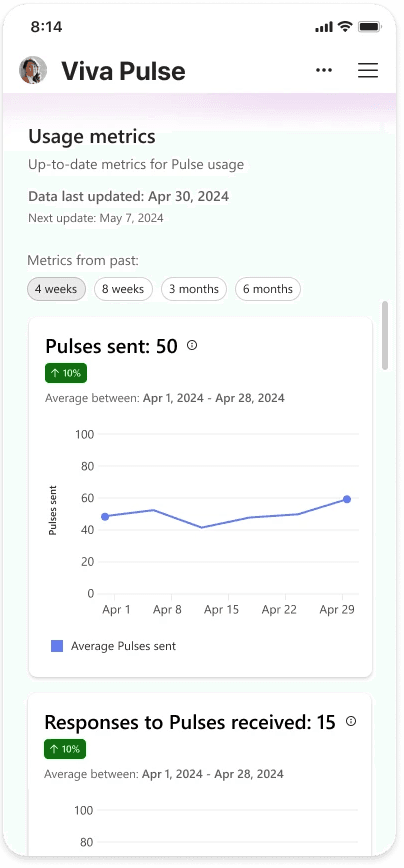Select the 3 months time range
The width and height of the screenshot is (404, 868).
point(194,289)
